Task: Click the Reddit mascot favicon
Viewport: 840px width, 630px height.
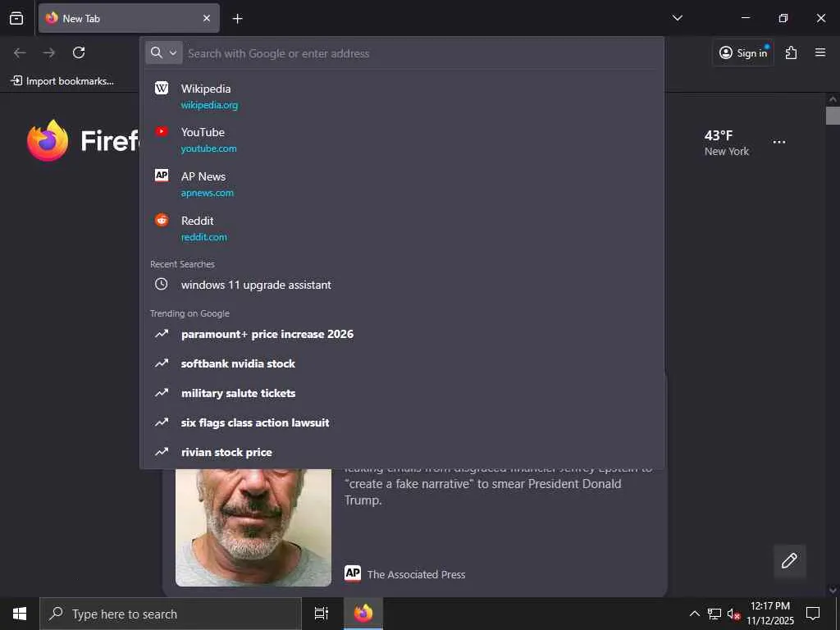Action: (162, 220)
